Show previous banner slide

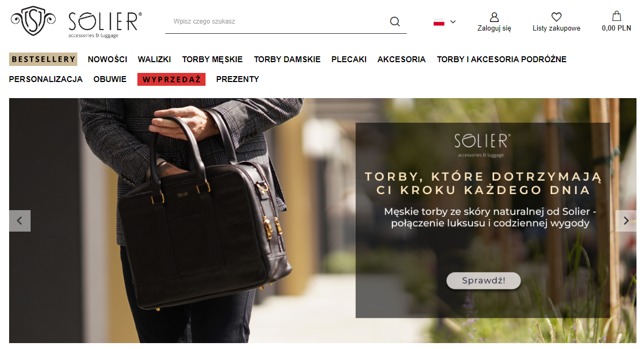(x=20, y=221)
